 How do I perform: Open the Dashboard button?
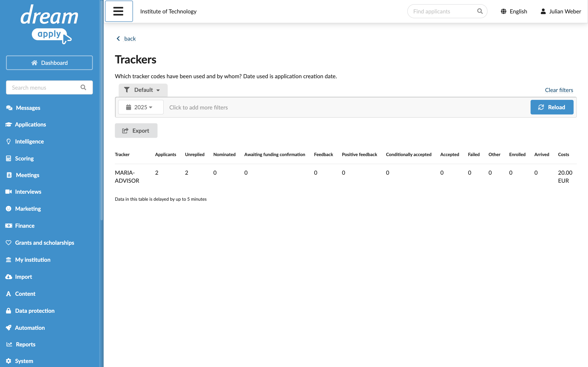[49, 63]
